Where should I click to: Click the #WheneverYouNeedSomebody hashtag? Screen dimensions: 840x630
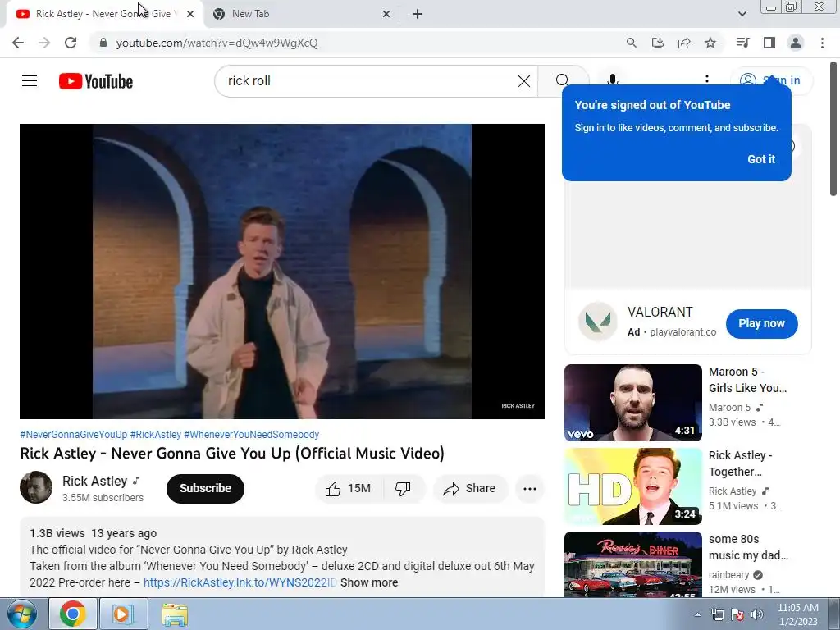[x=251, y=435]
